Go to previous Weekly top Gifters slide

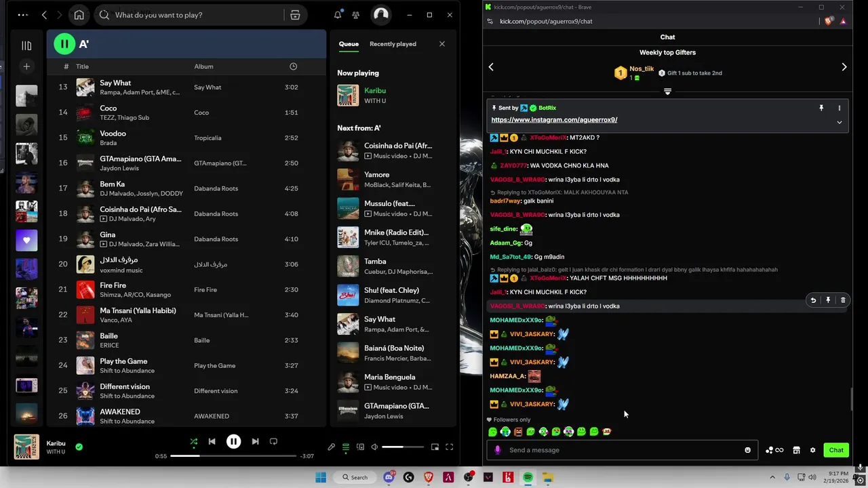tap(491, 66)
